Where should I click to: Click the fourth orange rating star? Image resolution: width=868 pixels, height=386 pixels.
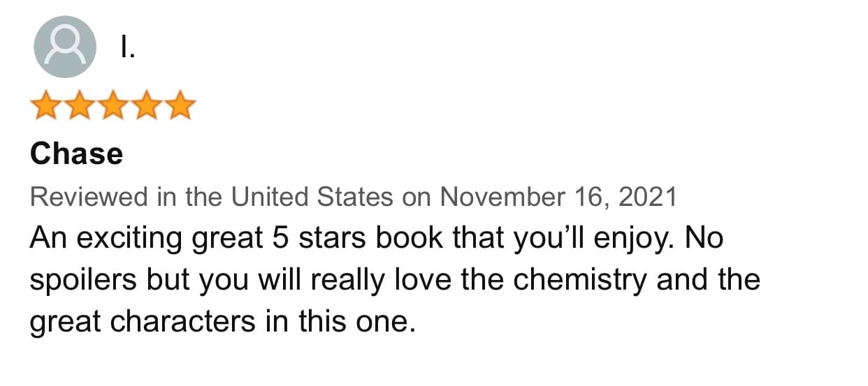146,105
